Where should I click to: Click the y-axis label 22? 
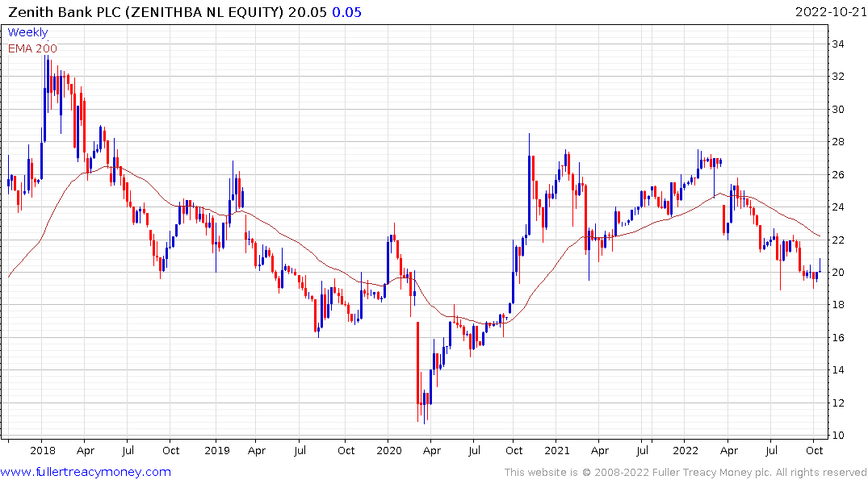click(x=838, y=240)
